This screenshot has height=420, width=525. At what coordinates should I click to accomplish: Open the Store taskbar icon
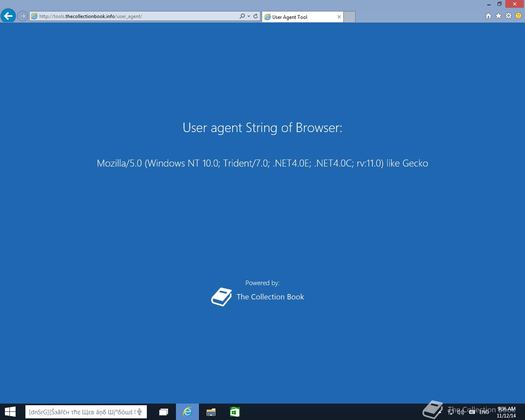pyautogui.click(x=235, y=412)
